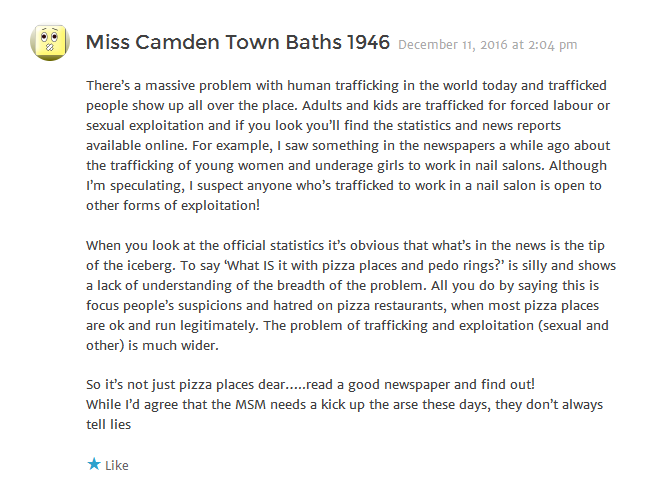The image size is (650, 490).
Task: Open Miss Camden Town Baths 1946 profile
Action: (238, 42)
